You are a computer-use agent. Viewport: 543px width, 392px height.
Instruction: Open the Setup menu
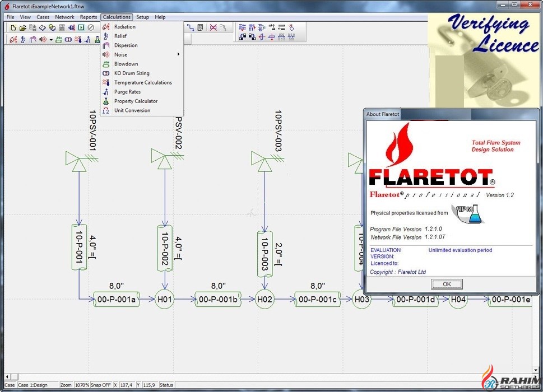142,17
